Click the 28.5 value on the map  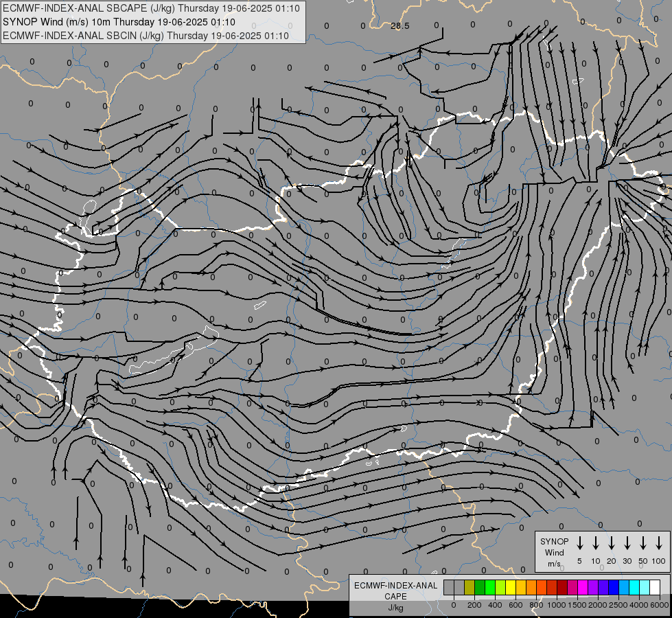[x=400, y=25]
